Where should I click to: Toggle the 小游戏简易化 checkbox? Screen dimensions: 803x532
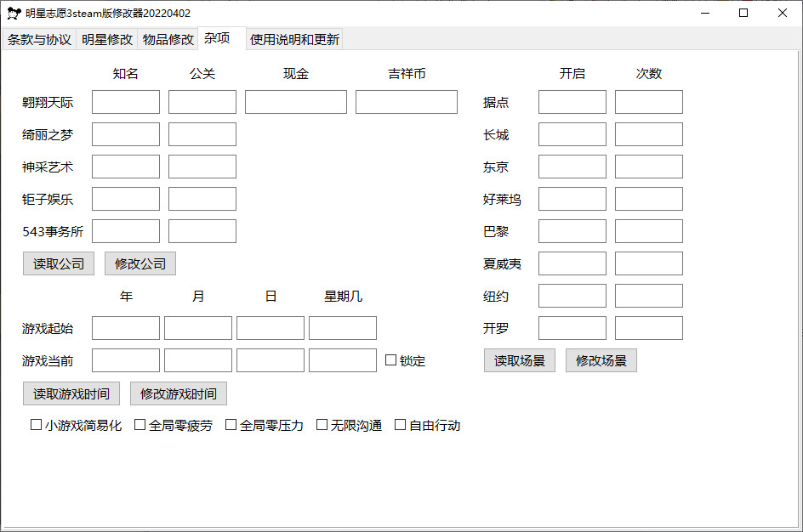coord(37,425)
